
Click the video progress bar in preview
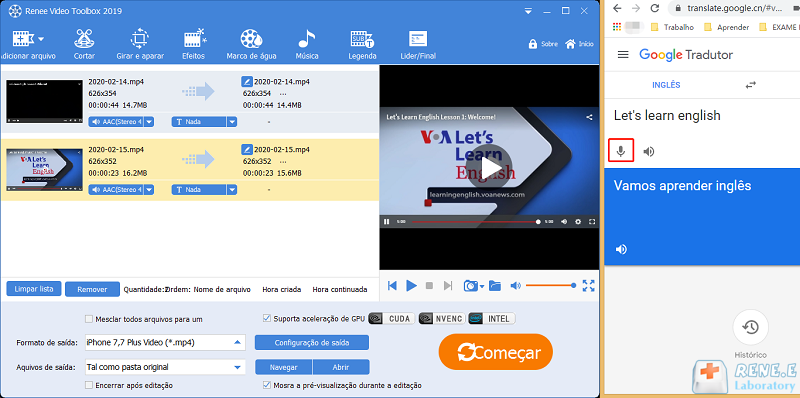coord(475,221)
